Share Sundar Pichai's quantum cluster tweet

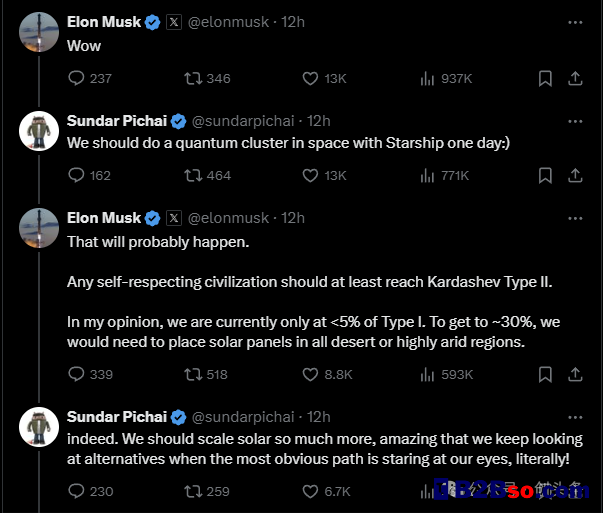[575, 176]
